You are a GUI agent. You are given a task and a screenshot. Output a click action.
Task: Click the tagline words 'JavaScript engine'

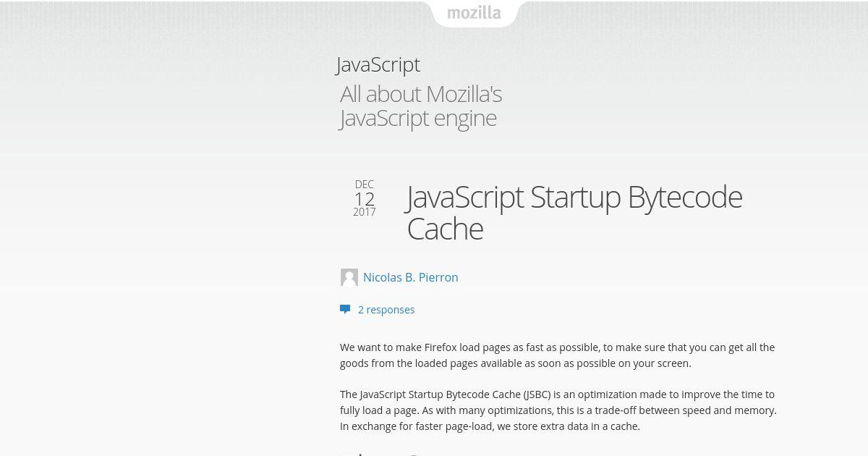point(418,118)
